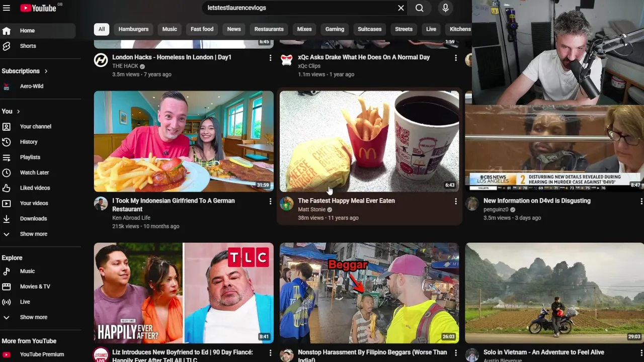The width and height of the screenshot is (644, 362).
Task: Select the Hamburgers filter chip
Action: click(133, 29)
